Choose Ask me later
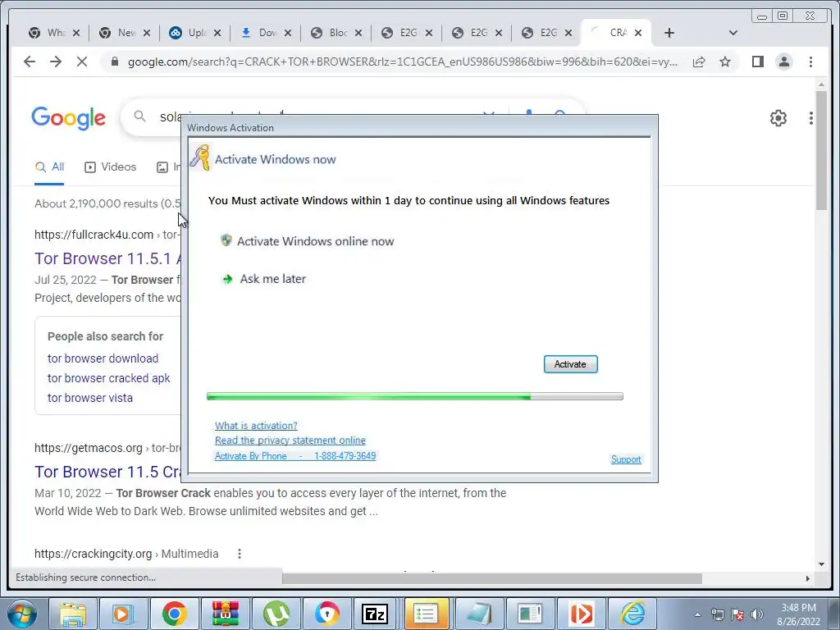Image resolution: width=840 pixels, height=630 pixels. pyautogui.click(x=272, y=279)
